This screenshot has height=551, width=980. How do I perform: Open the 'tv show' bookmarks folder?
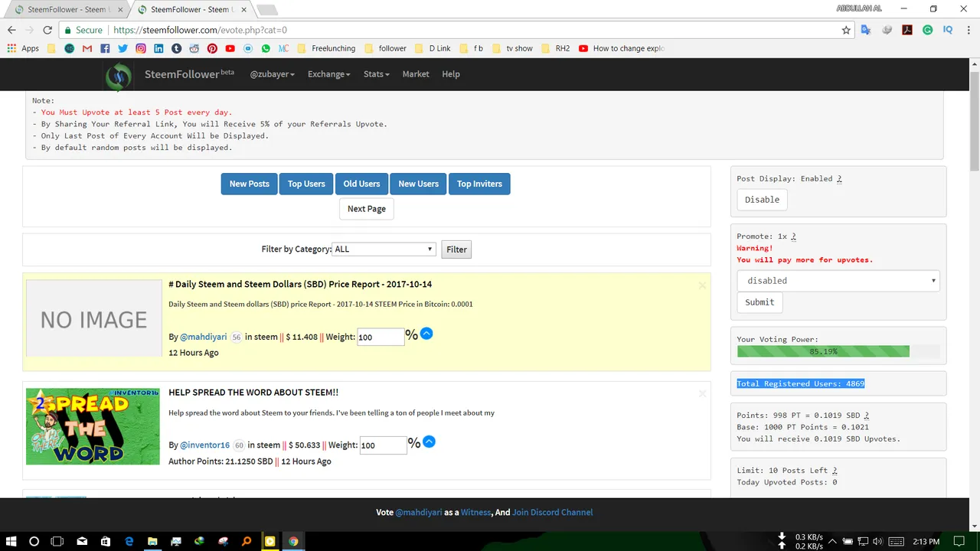tap(512, 48)
